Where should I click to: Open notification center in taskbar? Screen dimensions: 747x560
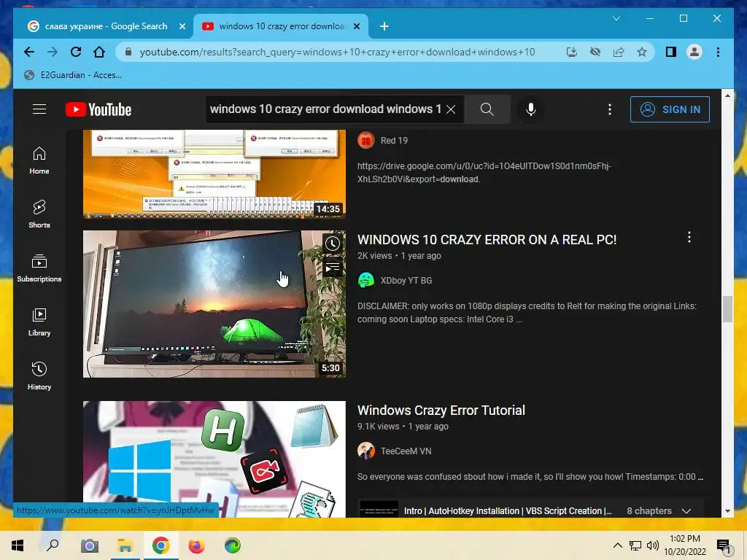click(x=723, y=545)
